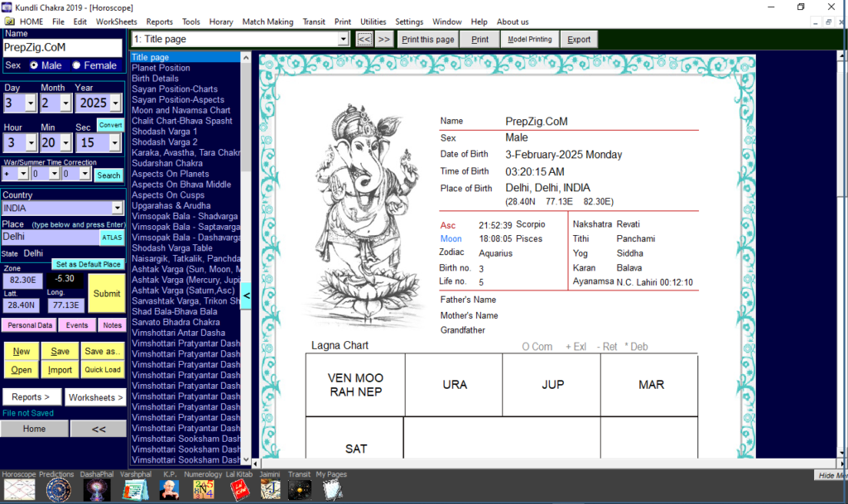
Task: Open the Horary menu
Action: 220,22
